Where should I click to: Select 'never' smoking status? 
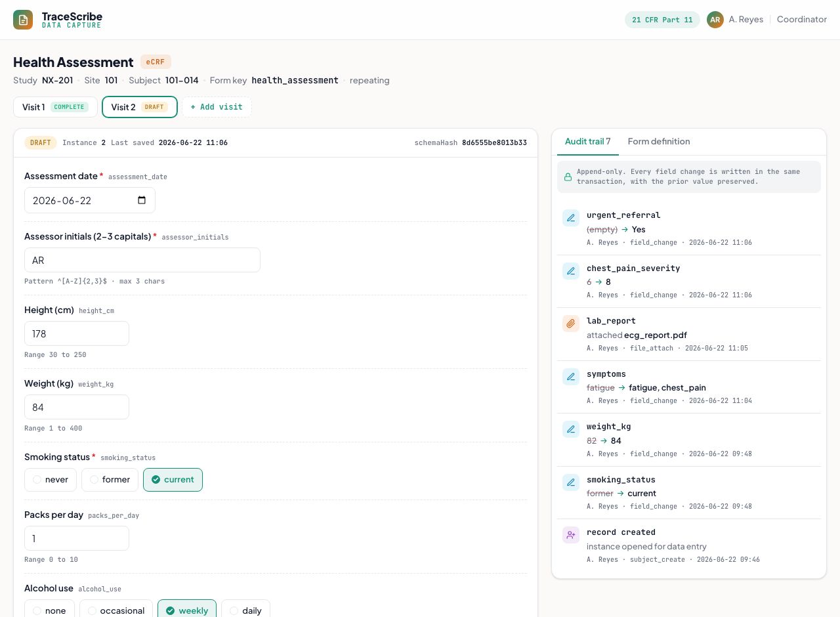[x=51, y=480]
